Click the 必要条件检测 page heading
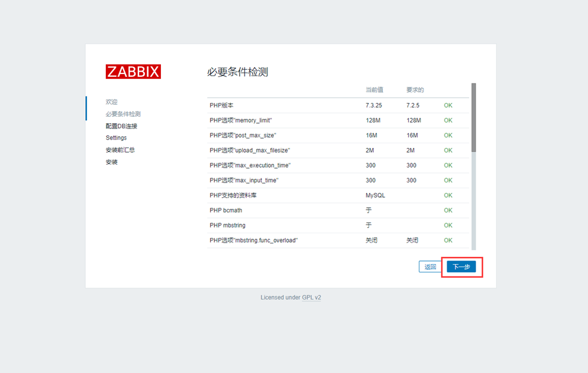This screenshot has width=588, height=373. tap(237, 72)
